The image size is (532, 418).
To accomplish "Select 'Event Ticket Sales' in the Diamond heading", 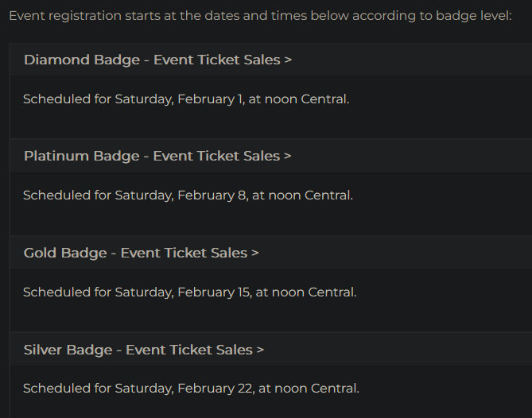I will (x=217, y=60).
